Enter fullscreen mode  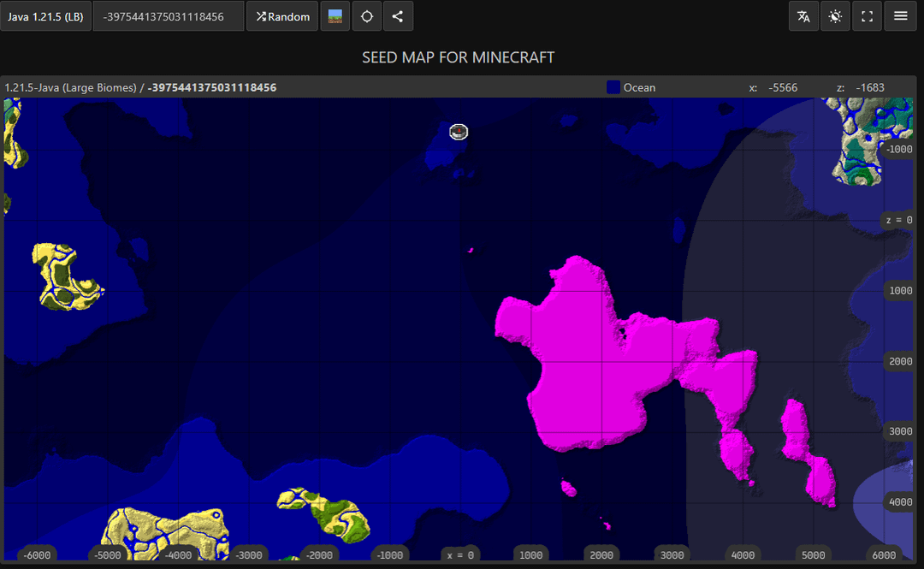868,16
